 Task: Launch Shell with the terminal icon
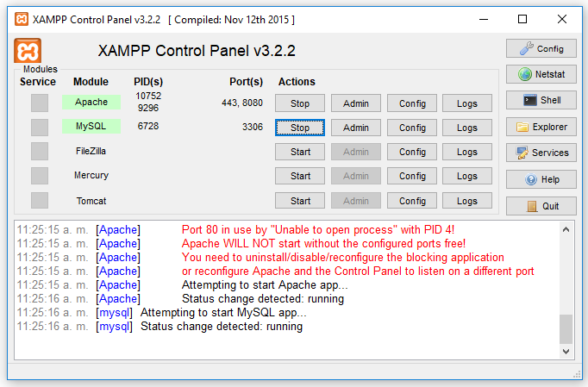[x=541, y=100]
